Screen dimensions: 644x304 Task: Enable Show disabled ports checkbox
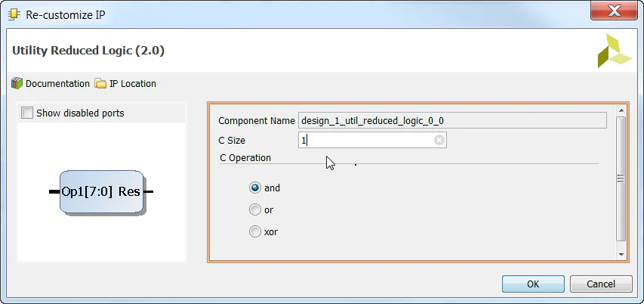coord(27,113)
